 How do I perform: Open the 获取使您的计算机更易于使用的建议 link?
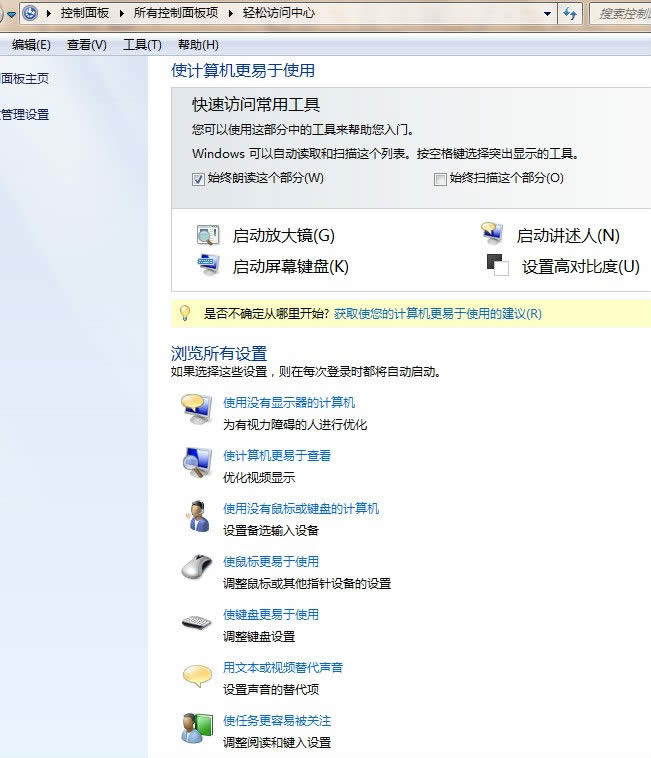tap(437, 313)
